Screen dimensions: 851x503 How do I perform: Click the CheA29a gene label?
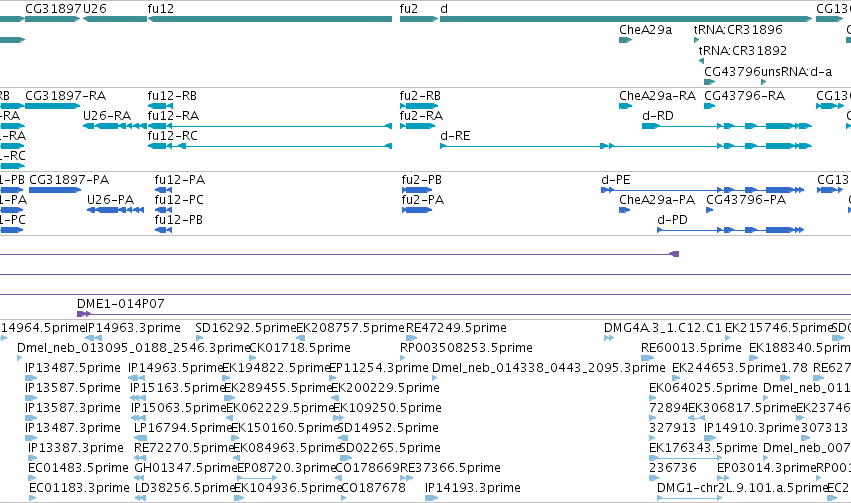pyautogui.click(x=645, y=30)
